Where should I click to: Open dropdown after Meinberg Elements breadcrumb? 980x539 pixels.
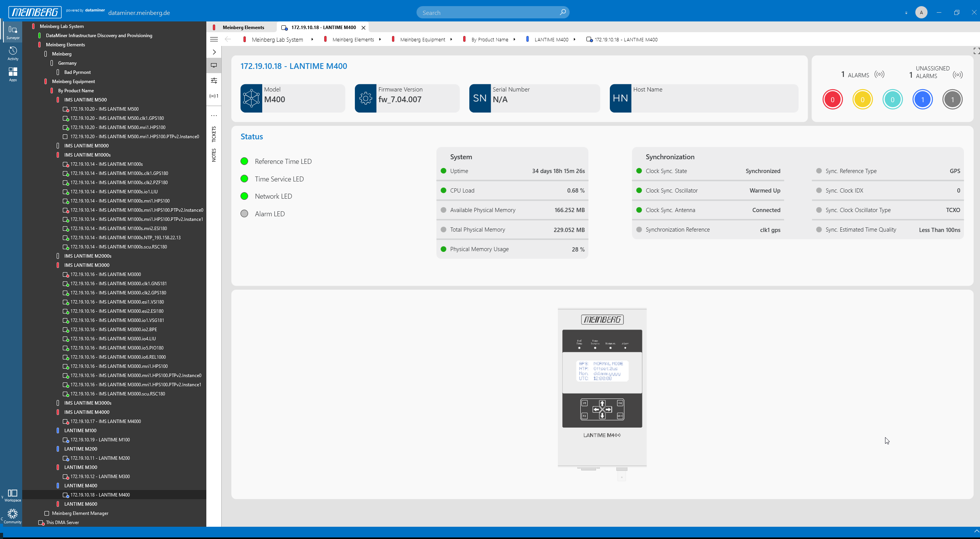(380, 39)
